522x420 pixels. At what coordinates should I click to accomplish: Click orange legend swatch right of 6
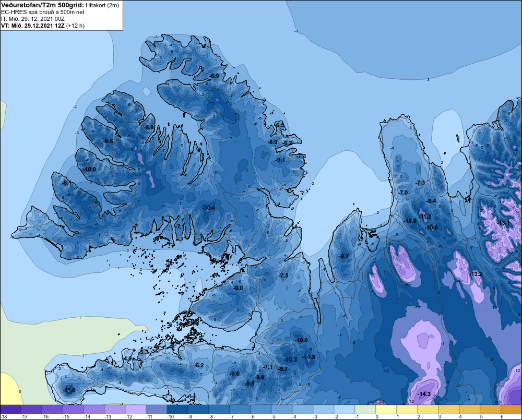512,410
